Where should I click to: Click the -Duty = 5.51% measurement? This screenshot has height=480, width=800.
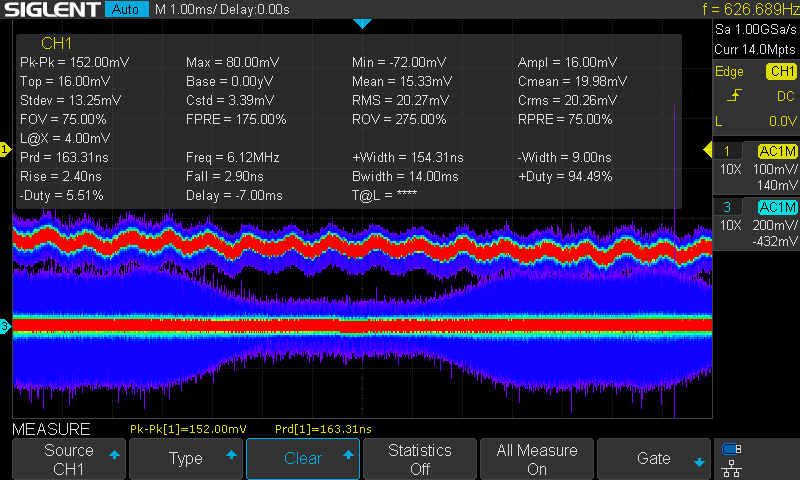pyautogui.click(x=62, y=195)
